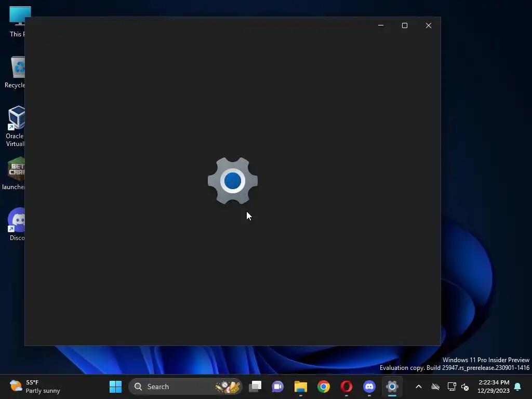Select the Betacraft launcher desktop icon
The image size is (532, 399).
pyautogui.click(x=14, y=174)
